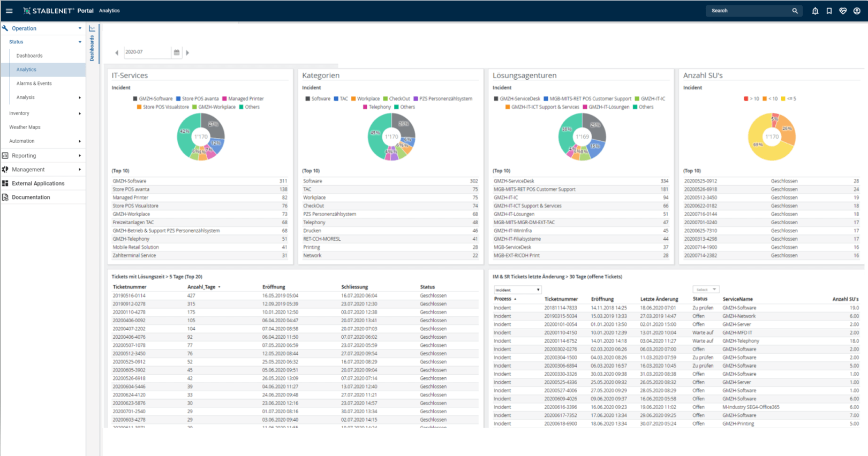Screen dimensions: 868x456
Task: Expand the Analysis submenu arrow
Action: click(x=80, y=97)
